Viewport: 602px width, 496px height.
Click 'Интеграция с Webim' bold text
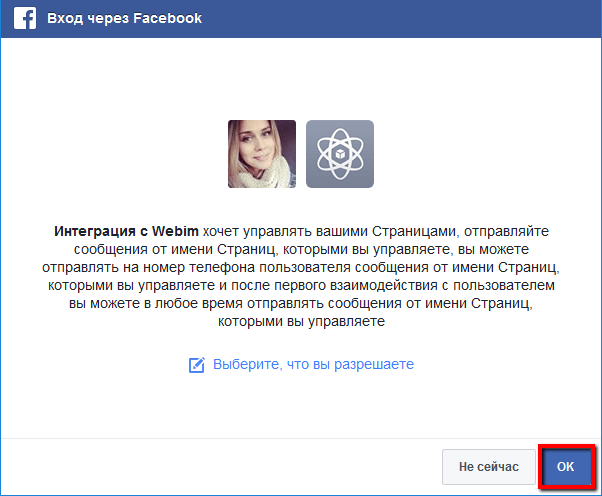(x=126, y=231)
